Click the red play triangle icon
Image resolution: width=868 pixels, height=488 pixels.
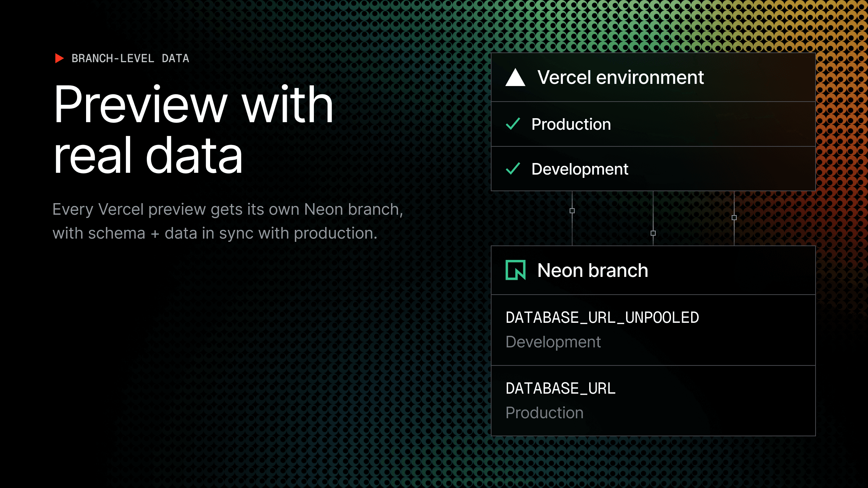coord(59,58)
